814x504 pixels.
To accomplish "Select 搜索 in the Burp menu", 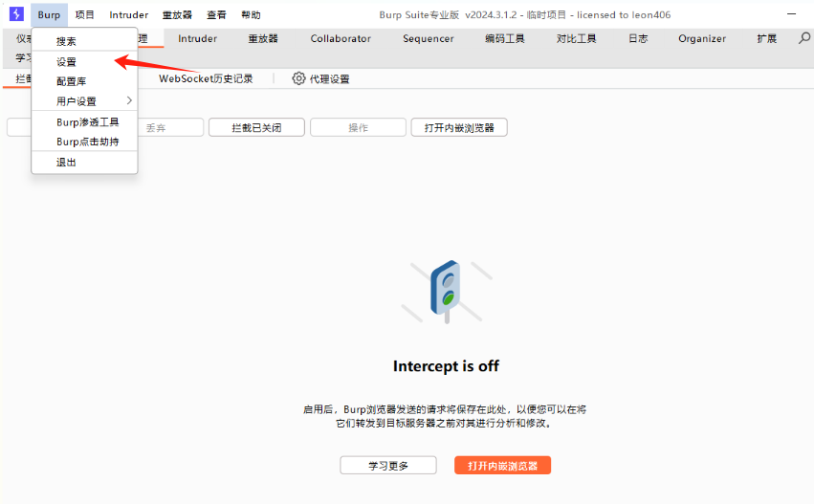I will pyautogui.click(x=84, y=41).
